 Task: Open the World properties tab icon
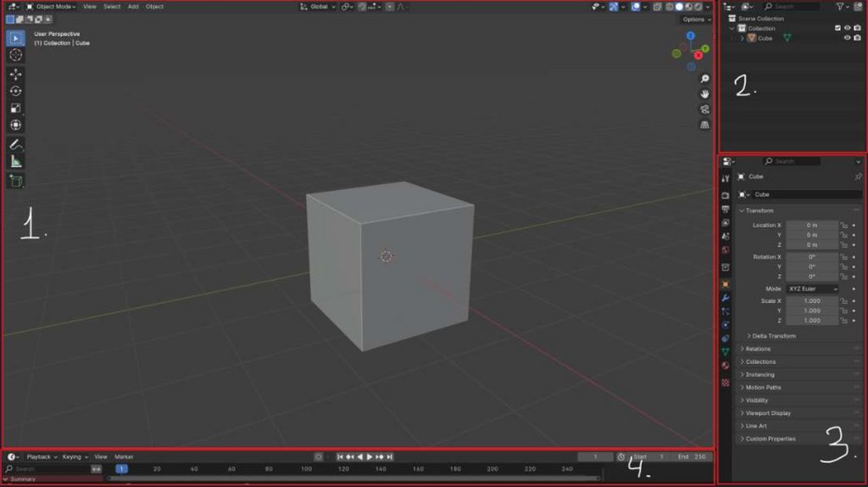[726, 250]
